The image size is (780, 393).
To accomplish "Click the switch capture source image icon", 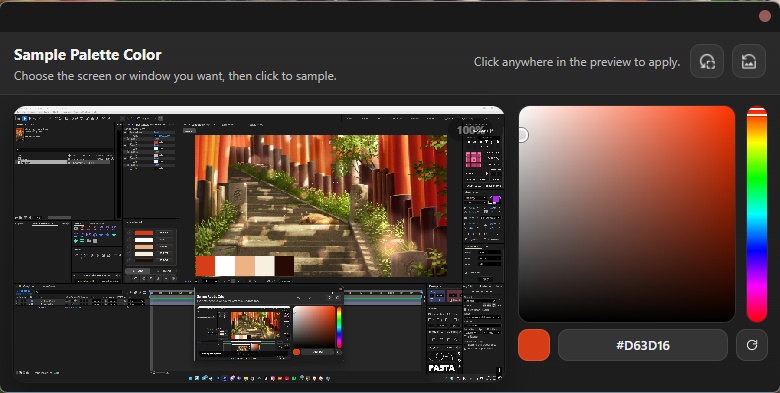I will [x=749, y=61].
